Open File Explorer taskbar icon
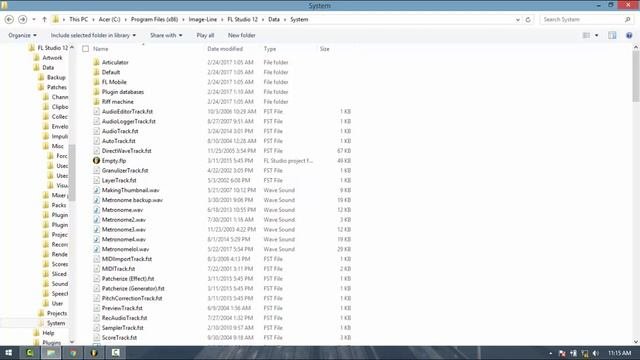Screen dimensions: 640x360 tap(51, 353)
